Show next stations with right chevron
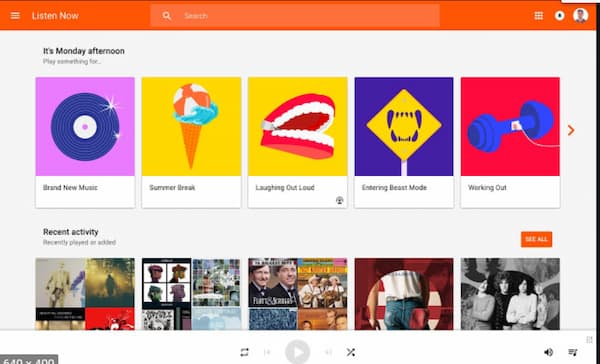 point(571,131)
